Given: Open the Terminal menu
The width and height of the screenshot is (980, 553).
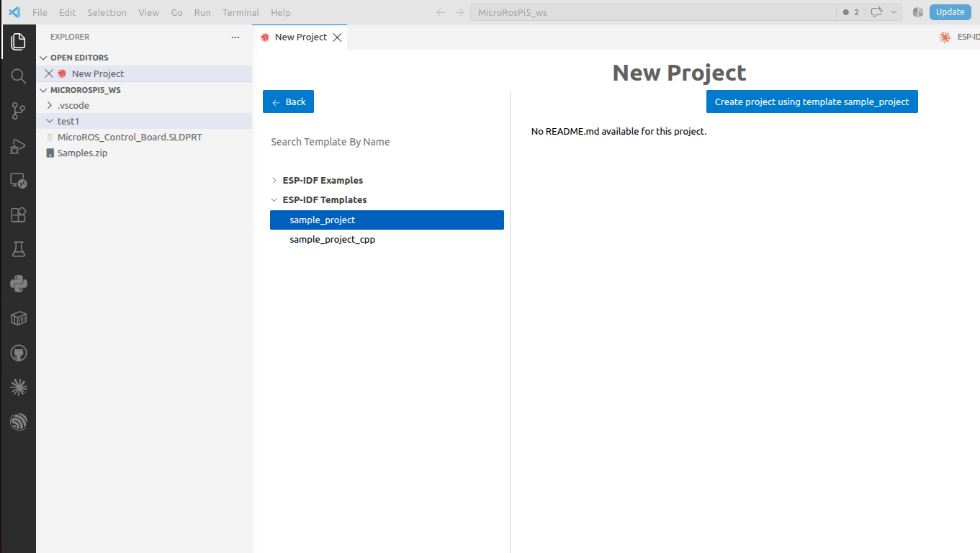Looking at the screenshot, I should click(240, 12).
